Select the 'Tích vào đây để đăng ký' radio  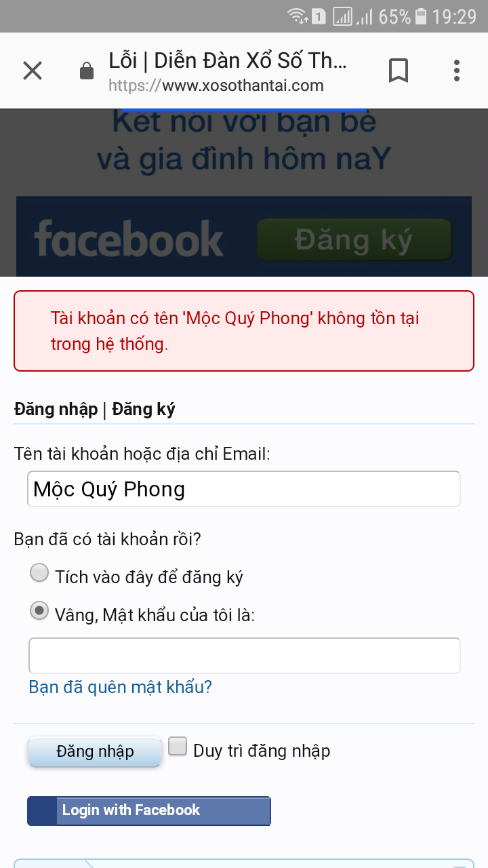40,574
